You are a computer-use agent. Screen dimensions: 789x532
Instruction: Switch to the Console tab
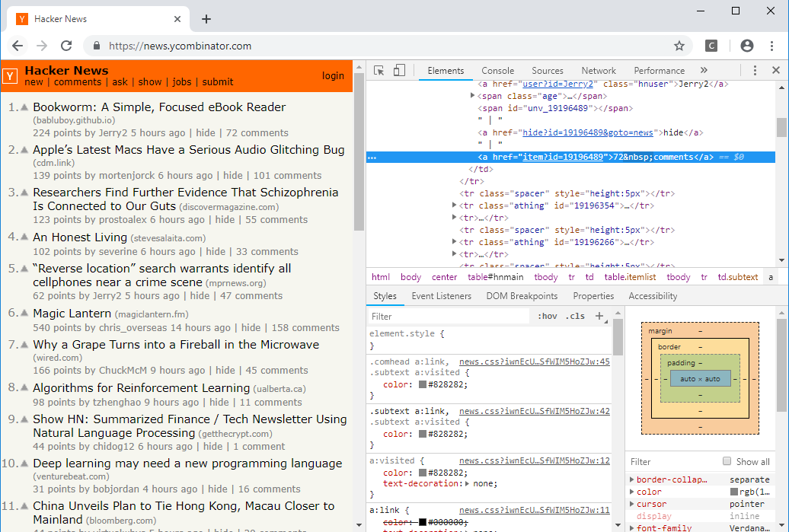point(497,70)
